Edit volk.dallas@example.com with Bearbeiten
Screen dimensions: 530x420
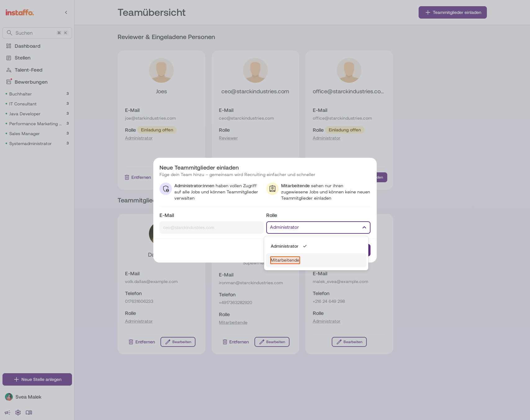tap(178, 342)
